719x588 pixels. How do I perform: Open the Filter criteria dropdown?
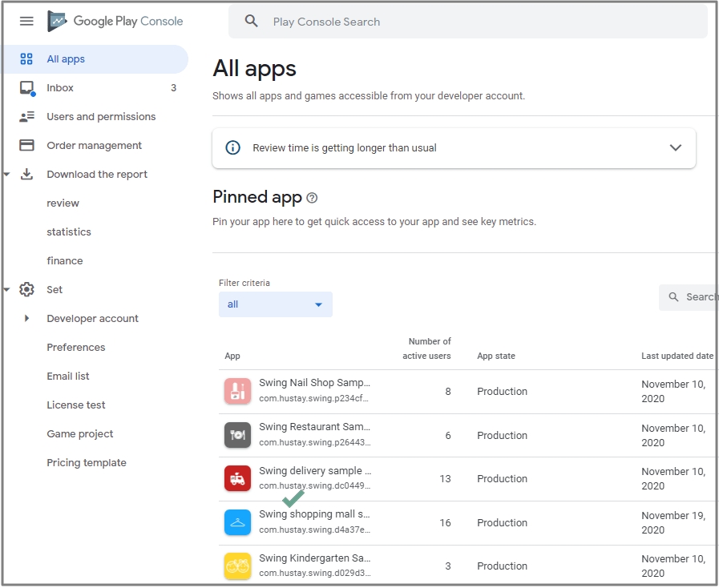[x=275, y=304]
